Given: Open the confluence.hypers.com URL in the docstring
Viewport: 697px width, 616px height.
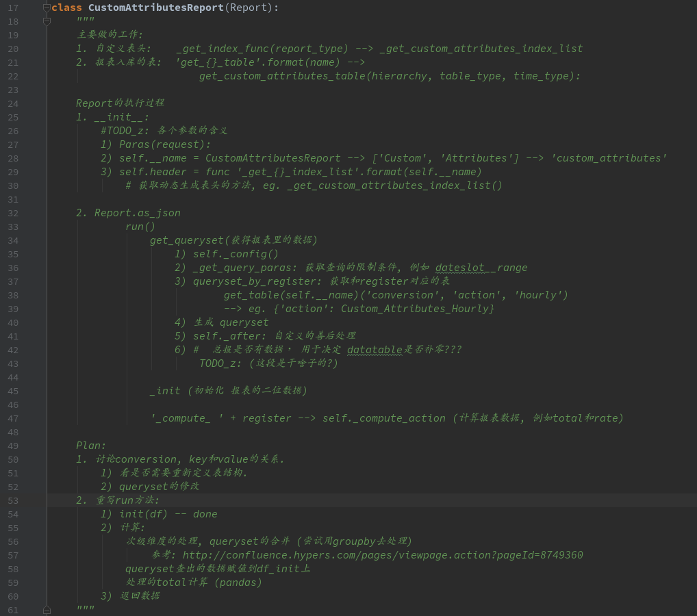Looking at the screenshot, I should pyautogui.click(x=383, y=555).
